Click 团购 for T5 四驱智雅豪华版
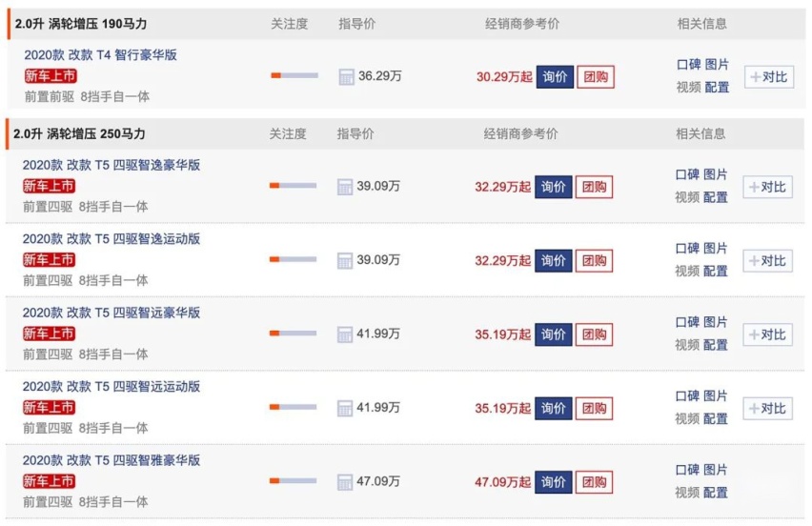Viewport: 812px width, 526px height. pos(594,482)
